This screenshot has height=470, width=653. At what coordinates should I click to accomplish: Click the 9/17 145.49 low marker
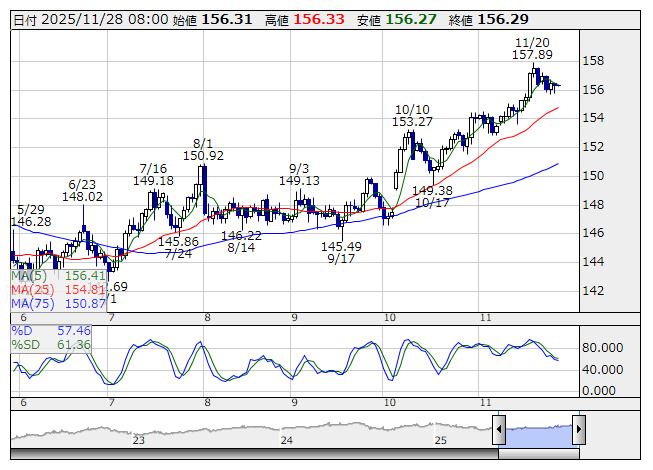[x=341, y=252]
